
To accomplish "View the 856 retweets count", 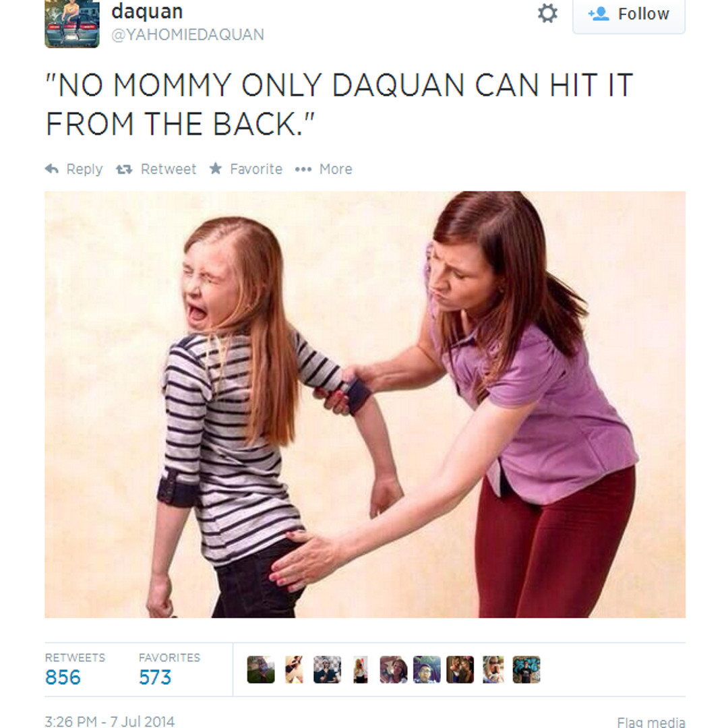I will click(63, 677).
